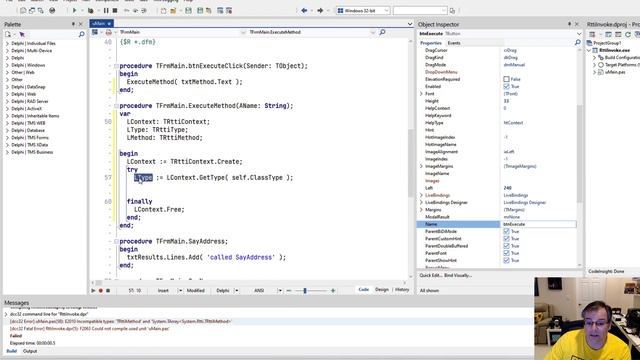Search the Palette with magnifier icon
640x360 pixels.
coord(81,35)
